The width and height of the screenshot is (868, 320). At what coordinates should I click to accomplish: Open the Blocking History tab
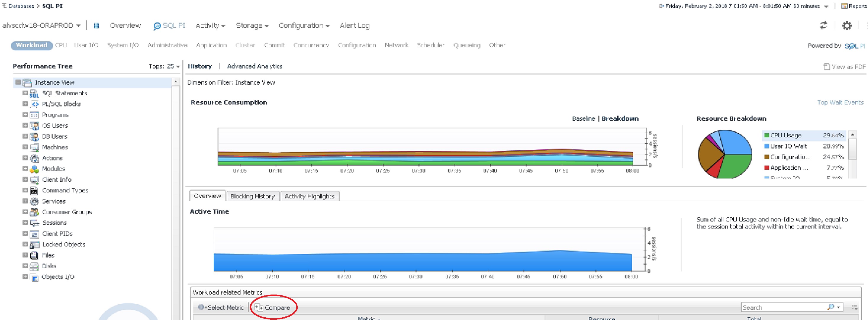click(x=252, y=196)
